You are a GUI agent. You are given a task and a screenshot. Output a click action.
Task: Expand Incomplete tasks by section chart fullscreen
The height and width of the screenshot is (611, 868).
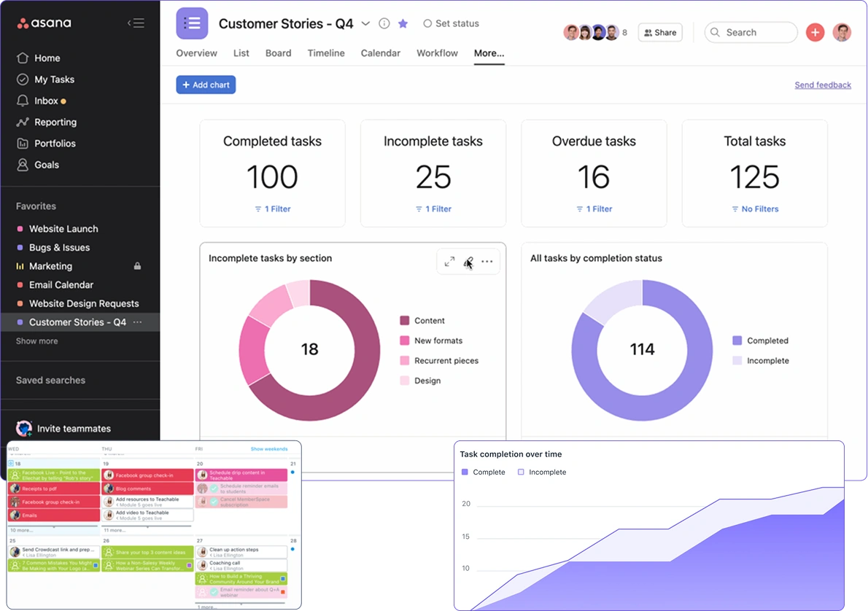tap(449, 261)
